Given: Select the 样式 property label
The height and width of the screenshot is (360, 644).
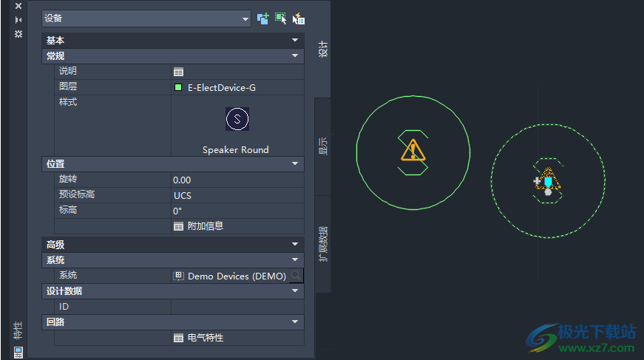Looking at the screenshot, I should point(68,102).
